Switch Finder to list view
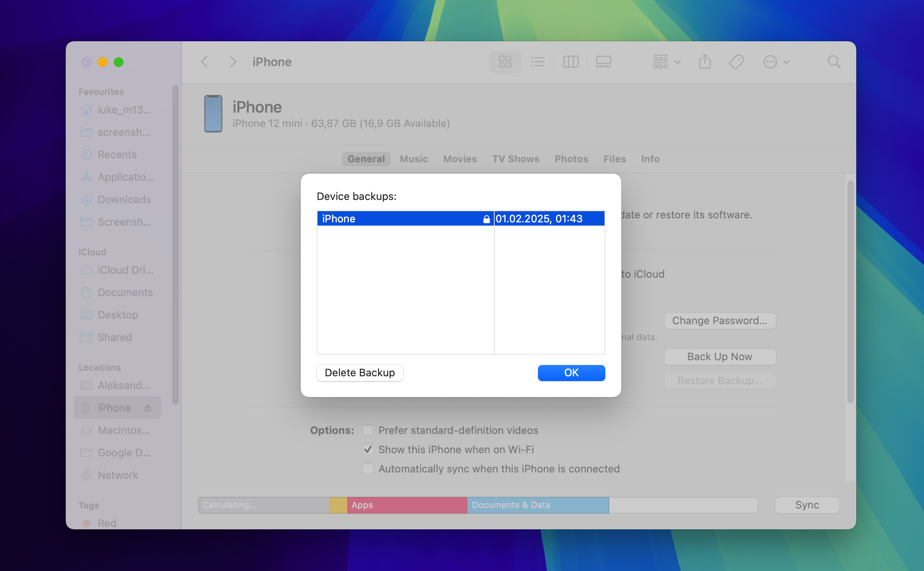Screen dimensions: 924x571 pos(538,62)
